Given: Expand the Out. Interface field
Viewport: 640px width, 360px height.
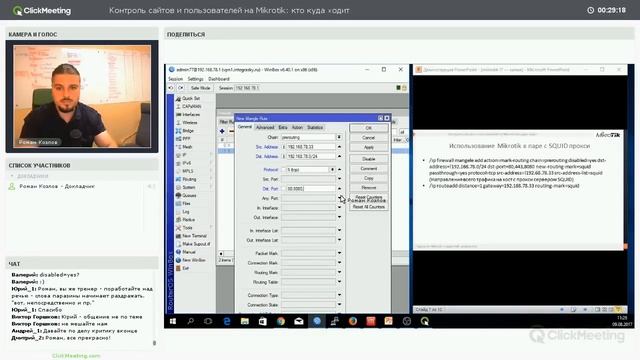Looking at the screenshot, I should pyautogui.click(x=339, y=217).
